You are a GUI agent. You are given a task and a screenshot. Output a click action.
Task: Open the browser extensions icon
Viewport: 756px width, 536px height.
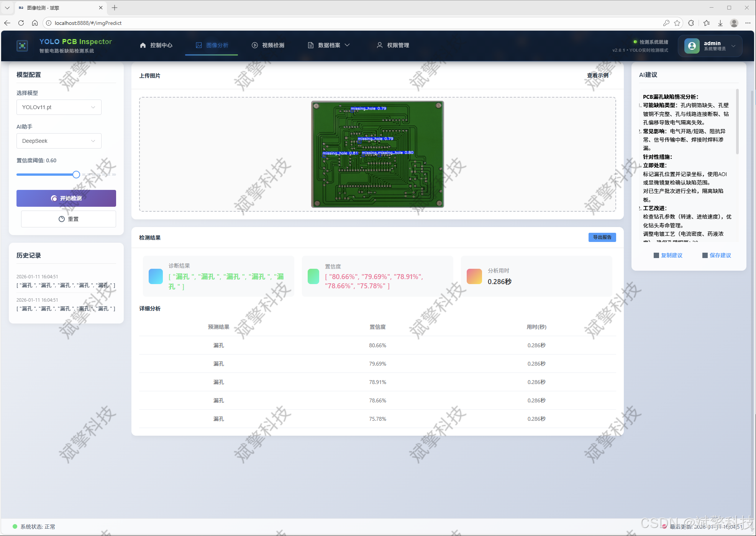(x=691, y=23)
